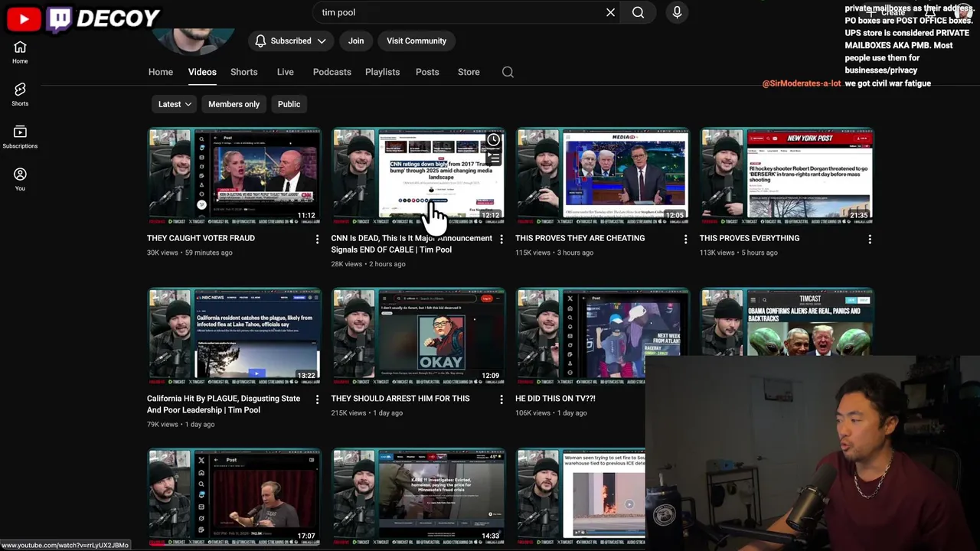Click the magnifier search submit icon

click(638, 12)
